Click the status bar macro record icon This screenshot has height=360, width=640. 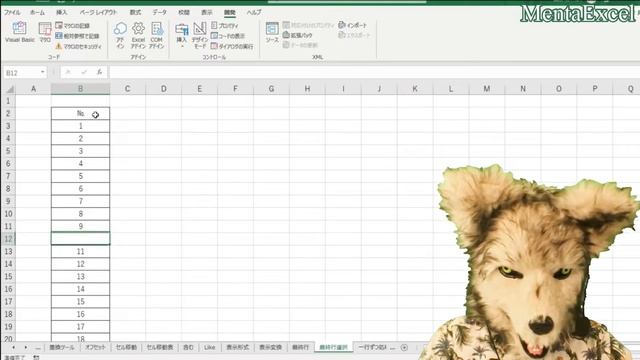(x=36, y=357)
